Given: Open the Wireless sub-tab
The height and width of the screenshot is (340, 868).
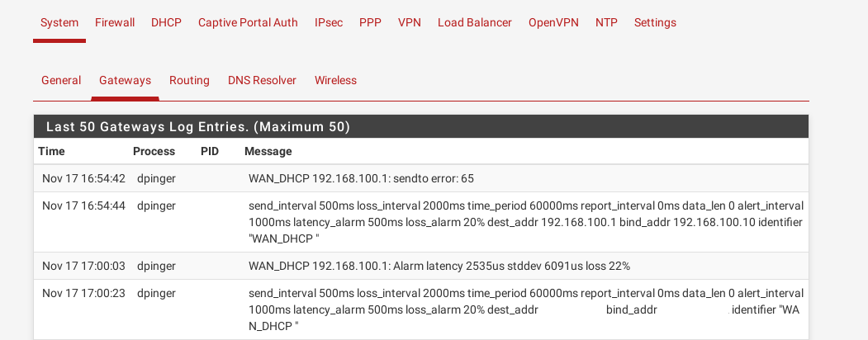Looking at the screenshot, I should point(335,81).
